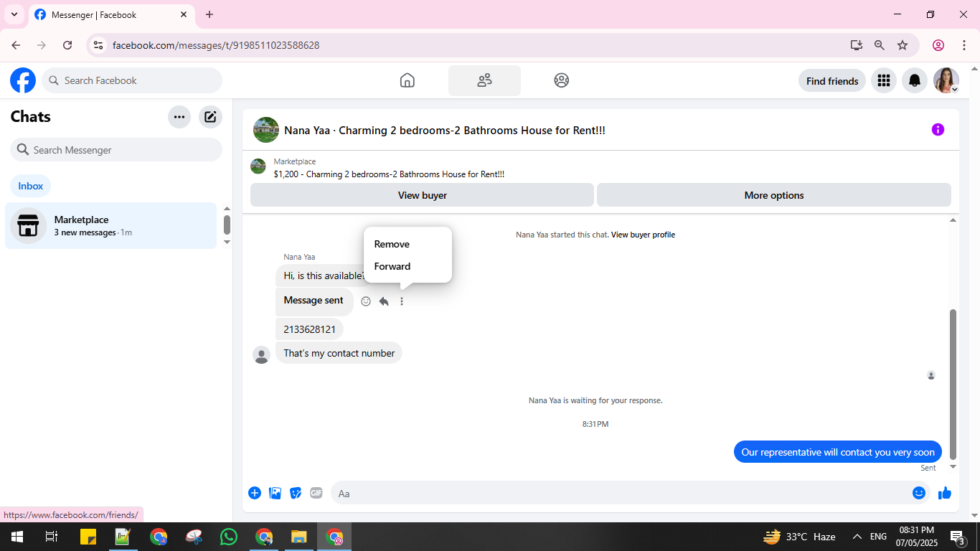980x551 pixels.
Task: Open the Facebook Home icon
Action: pyautogui.click(x=407, y=80)
